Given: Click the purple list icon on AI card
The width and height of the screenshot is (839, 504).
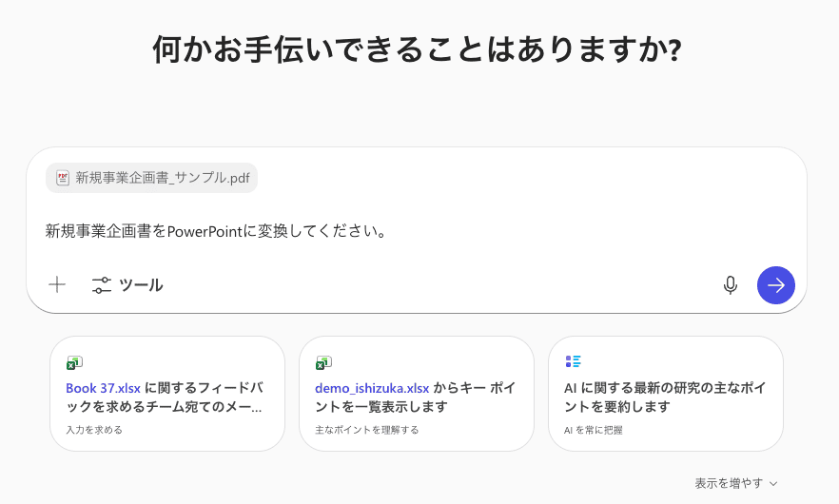Looking at the screenshot, I should (573, 361).
